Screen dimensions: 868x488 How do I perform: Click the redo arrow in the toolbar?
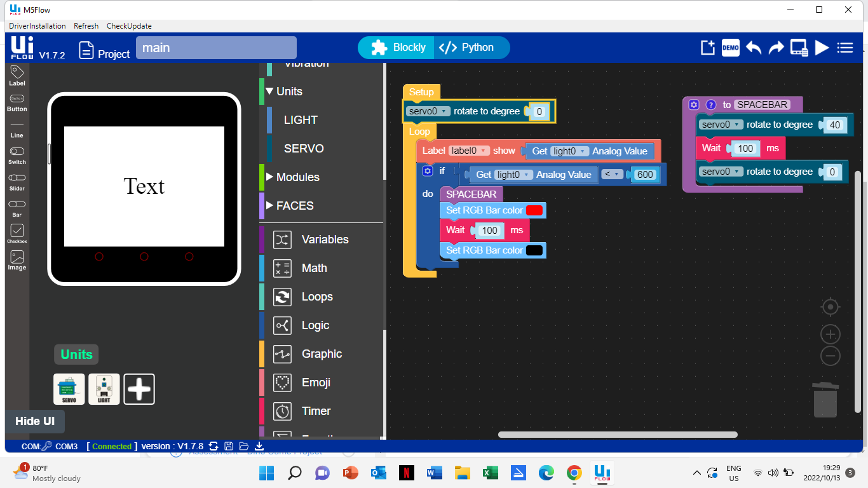(776, 48)
